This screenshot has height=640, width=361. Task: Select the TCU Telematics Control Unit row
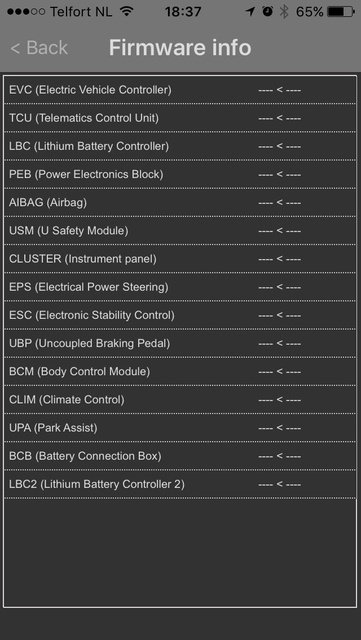(x=180, y=118)
